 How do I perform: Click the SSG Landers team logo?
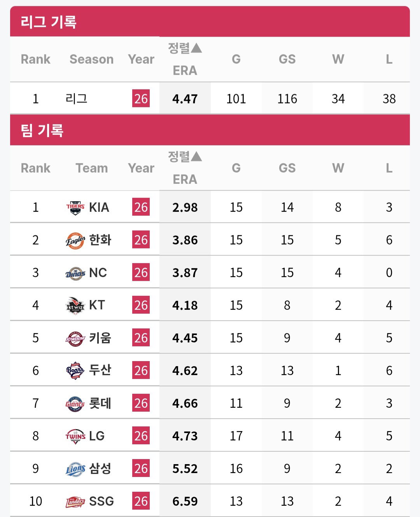[x=75, y=501]
